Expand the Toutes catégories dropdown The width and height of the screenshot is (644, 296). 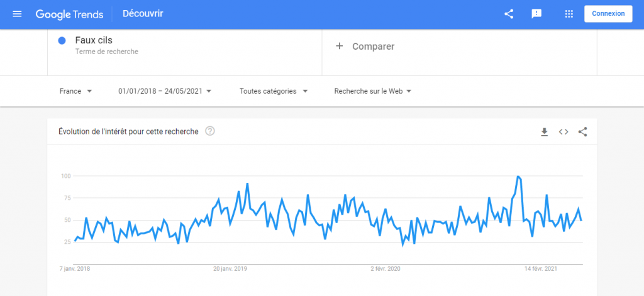pyautogui.click(x=274, y=91)
